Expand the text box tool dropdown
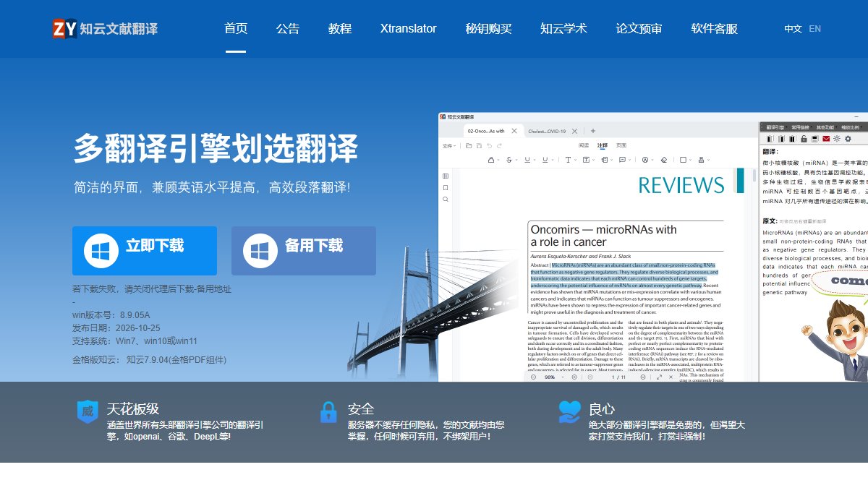The width and height of the screenshot is (868, 488). click(593, 160)
